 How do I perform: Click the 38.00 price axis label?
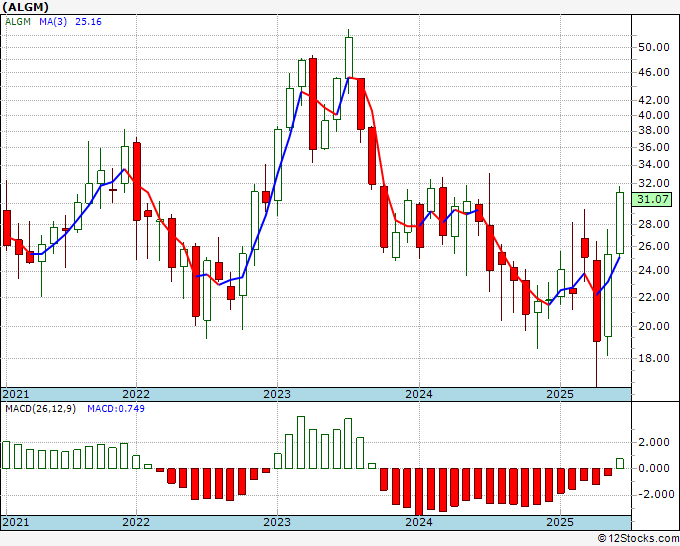coord(654,131)
